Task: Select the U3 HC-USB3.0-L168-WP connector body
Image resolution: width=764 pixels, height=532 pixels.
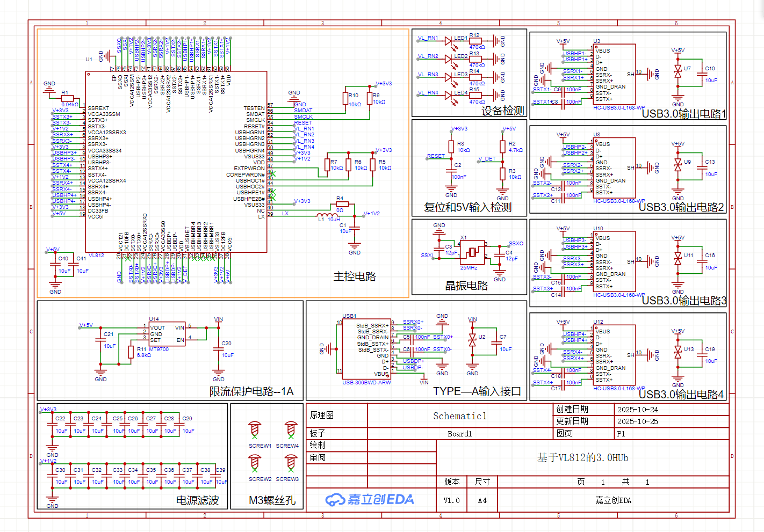Action: 615,75
